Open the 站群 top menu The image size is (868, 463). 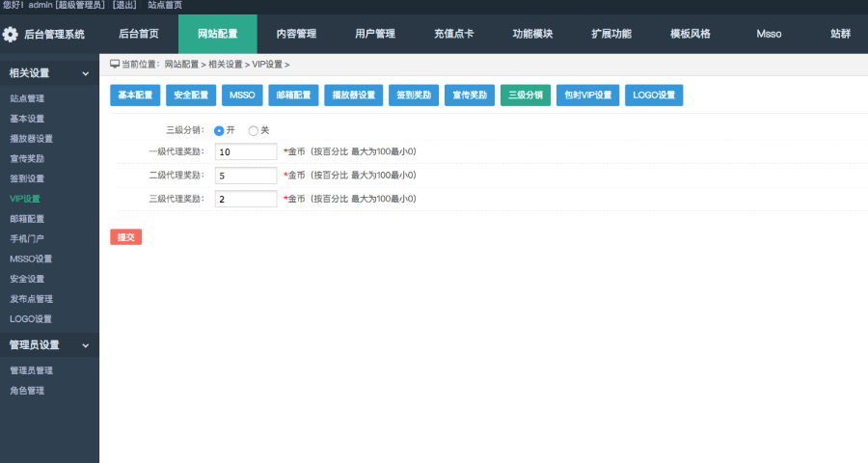(x=840, y=34)
